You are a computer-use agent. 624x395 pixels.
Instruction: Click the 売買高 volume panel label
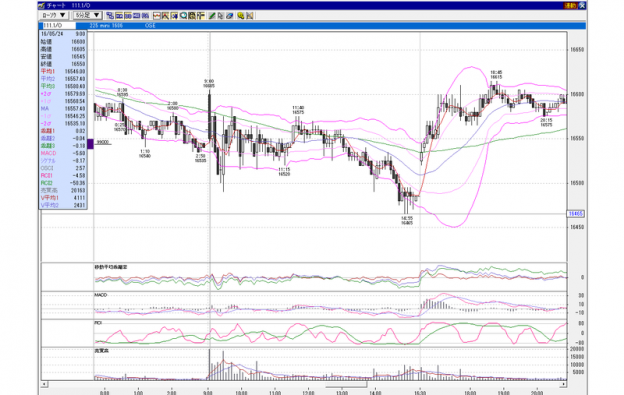(x=101, y=350)
